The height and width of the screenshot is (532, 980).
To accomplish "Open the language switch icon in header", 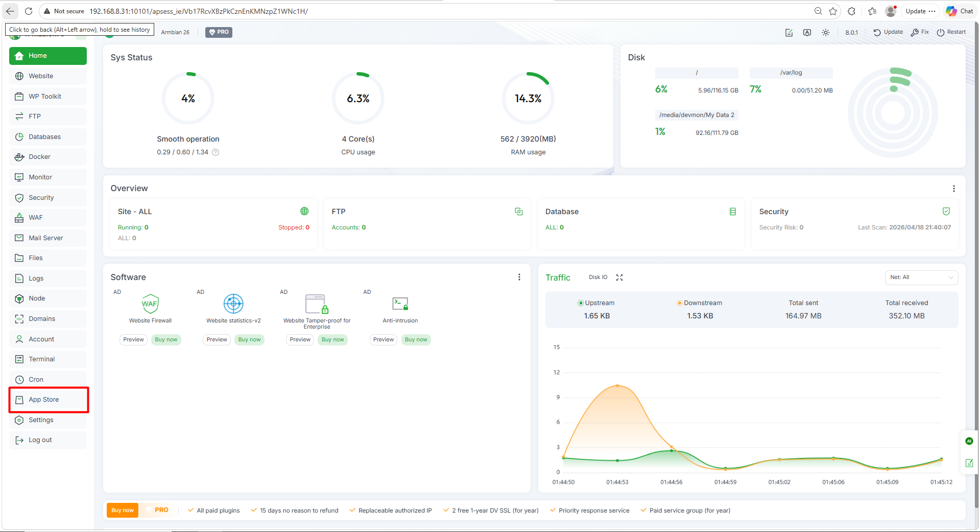I will point(807,32).
